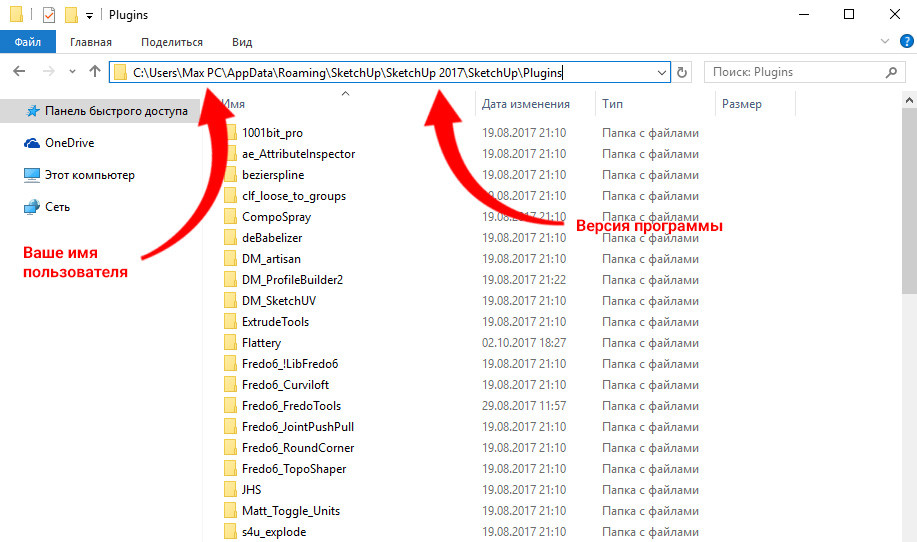Open the Главная ribbon tab
Viewport: 917px width, 542px height.
pyautogui.click(x=91, y=42)
